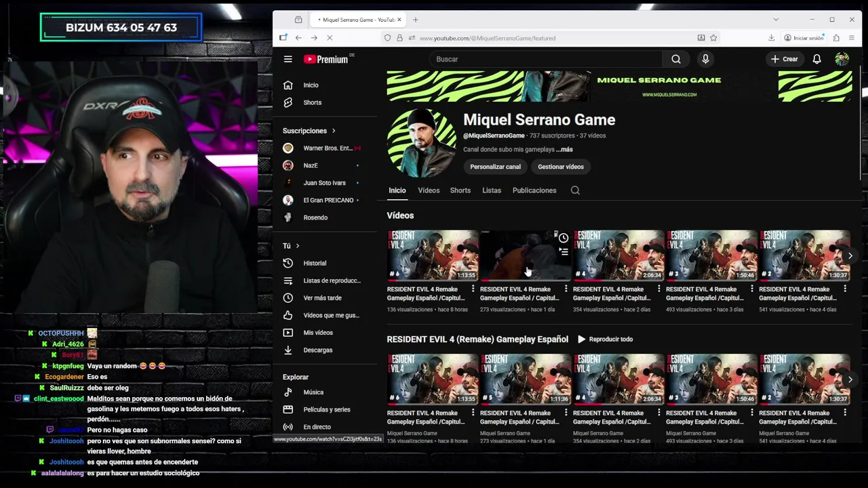Click Iniciar sesión in Firefox toolbar
Image resolution: width=868 pixels, height=488 pixels.
click(x=803, y=38)
